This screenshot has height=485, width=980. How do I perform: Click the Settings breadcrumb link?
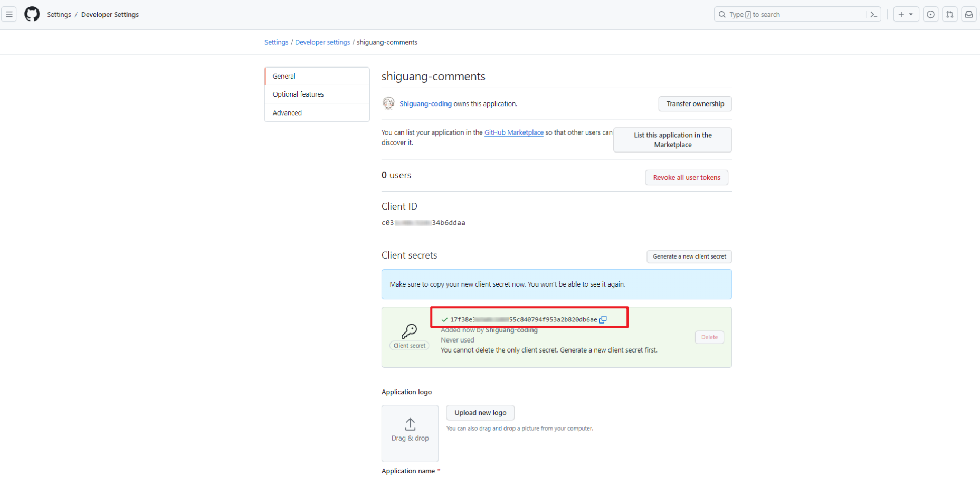pos(277,42)
